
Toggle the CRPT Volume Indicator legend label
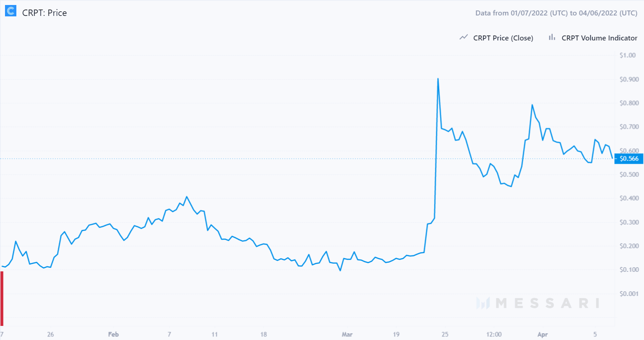[x=599, y=38]
